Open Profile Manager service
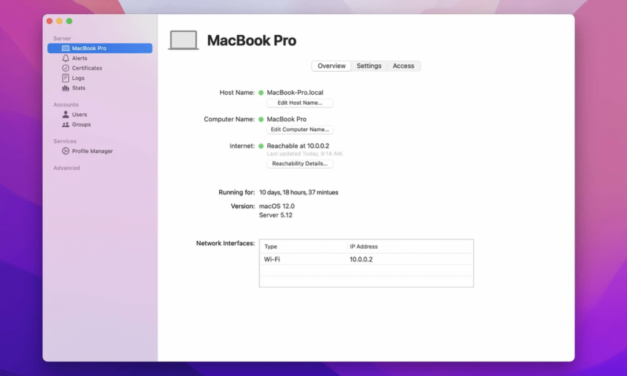 coord(92,151)
